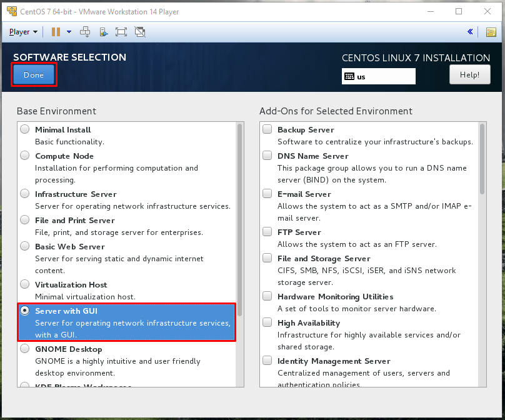Click the CENTOS LINUX 7 INSTALLATION title

(416, 58)
